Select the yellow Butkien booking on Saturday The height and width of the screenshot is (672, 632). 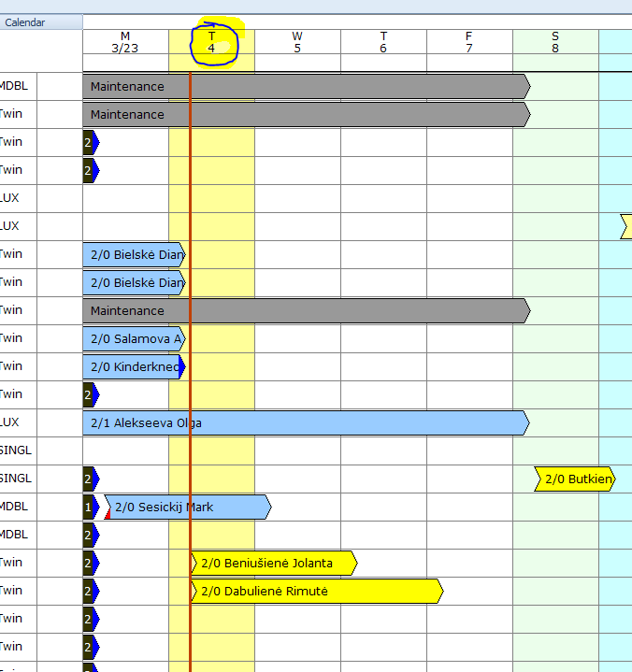575,479
